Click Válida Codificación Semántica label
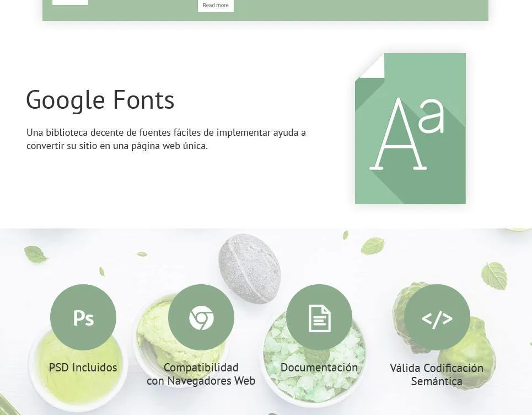Viewport: 532px width, 415px height. [437, 375]
